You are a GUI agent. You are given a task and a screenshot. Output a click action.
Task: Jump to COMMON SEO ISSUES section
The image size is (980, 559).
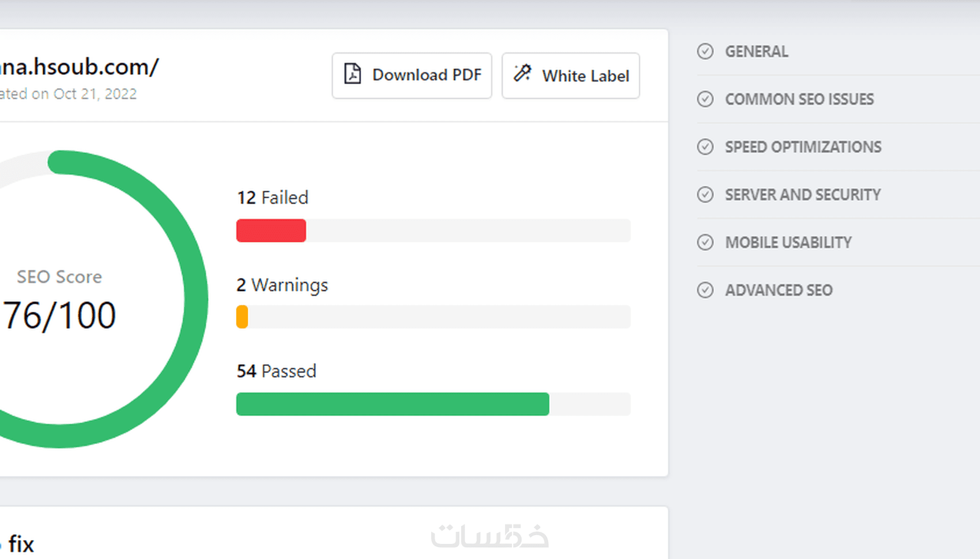799,99
